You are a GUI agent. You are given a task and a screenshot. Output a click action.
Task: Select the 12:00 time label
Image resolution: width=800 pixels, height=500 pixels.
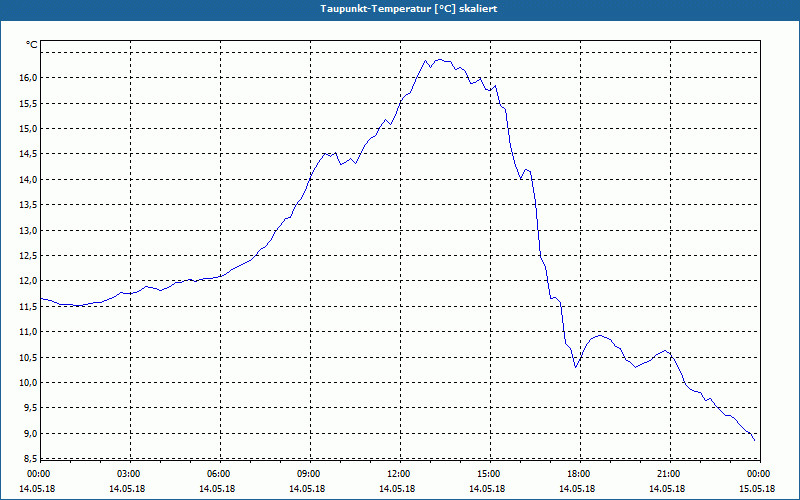pos(397,474)
